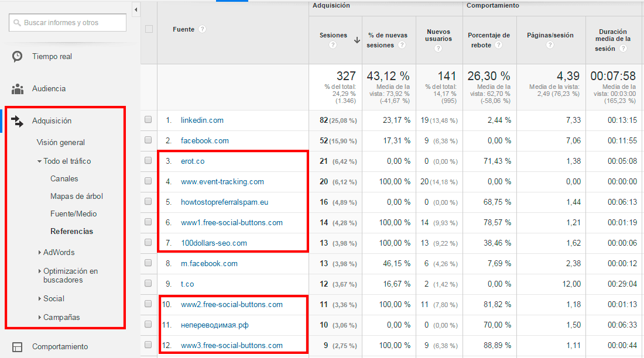Click the Sesiones sort arrow icon

point(357,40)
